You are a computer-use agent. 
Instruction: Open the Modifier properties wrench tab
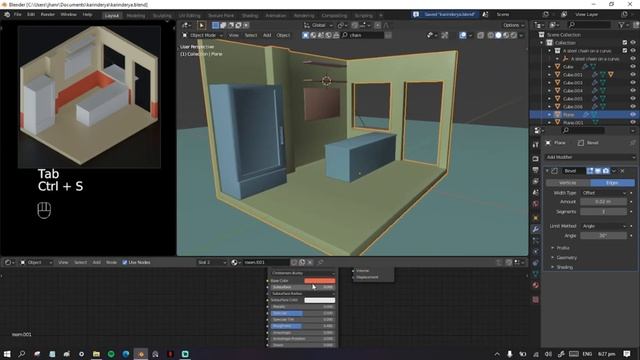click(x=536, y=229)
